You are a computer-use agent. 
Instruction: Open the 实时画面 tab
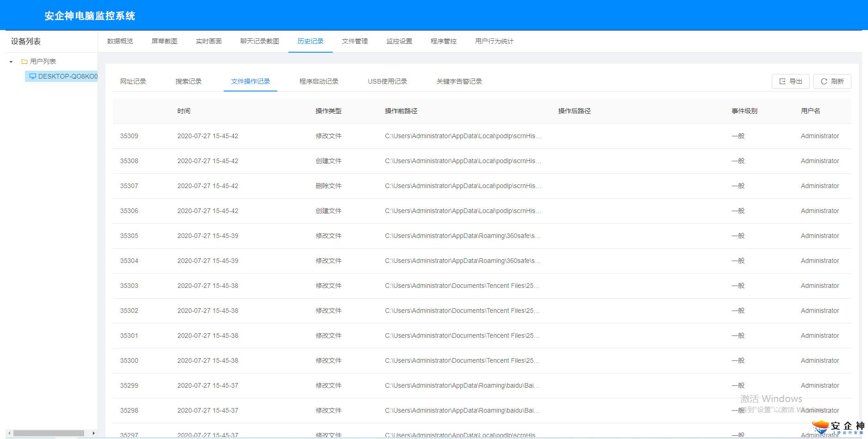[209, 41]
